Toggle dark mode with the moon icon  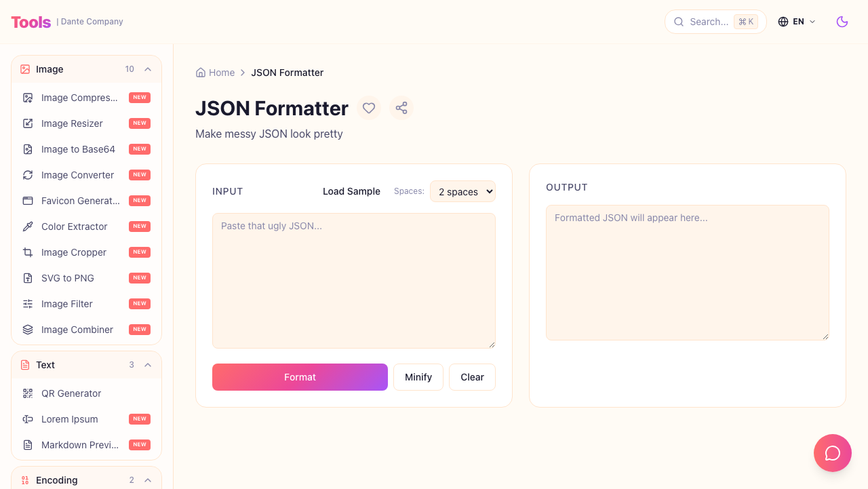click(x=842, y=22)
